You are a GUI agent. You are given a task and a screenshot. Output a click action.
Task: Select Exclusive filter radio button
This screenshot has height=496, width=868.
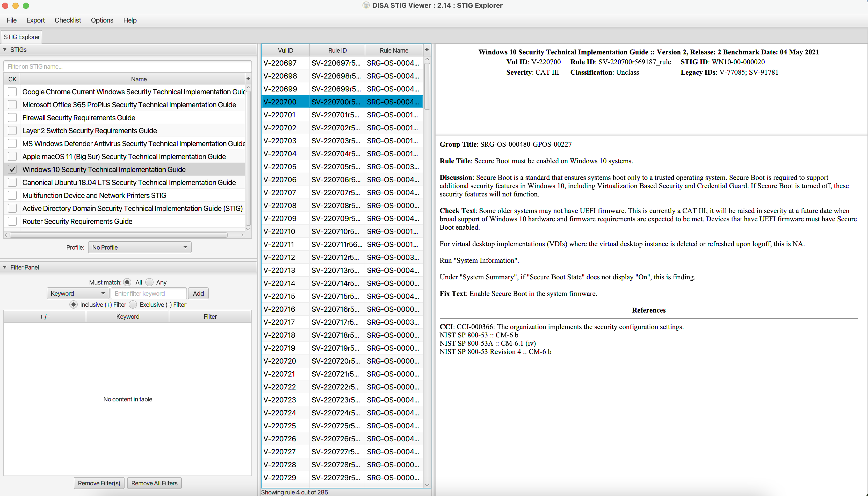click(134, 304)
